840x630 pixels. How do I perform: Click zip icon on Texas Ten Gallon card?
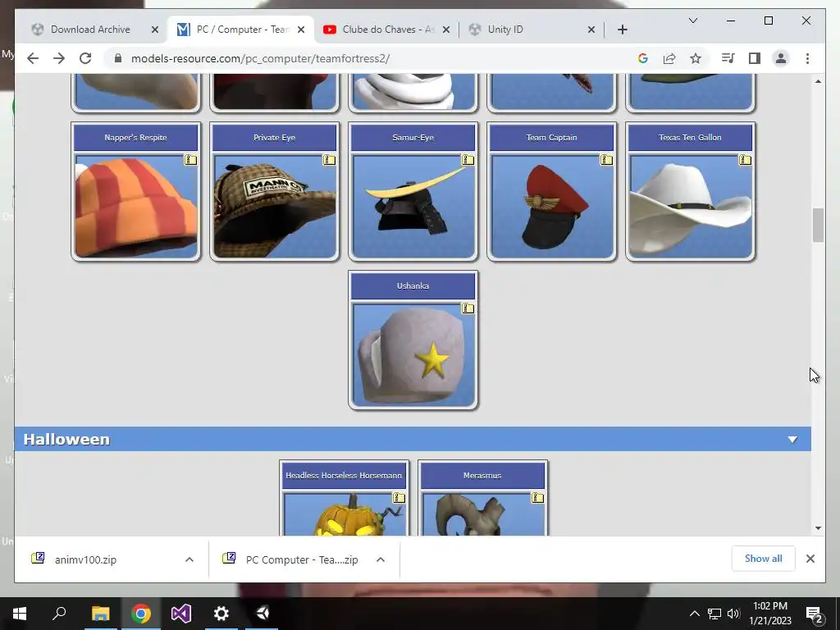pyautogui.click(x=745, y=160)
